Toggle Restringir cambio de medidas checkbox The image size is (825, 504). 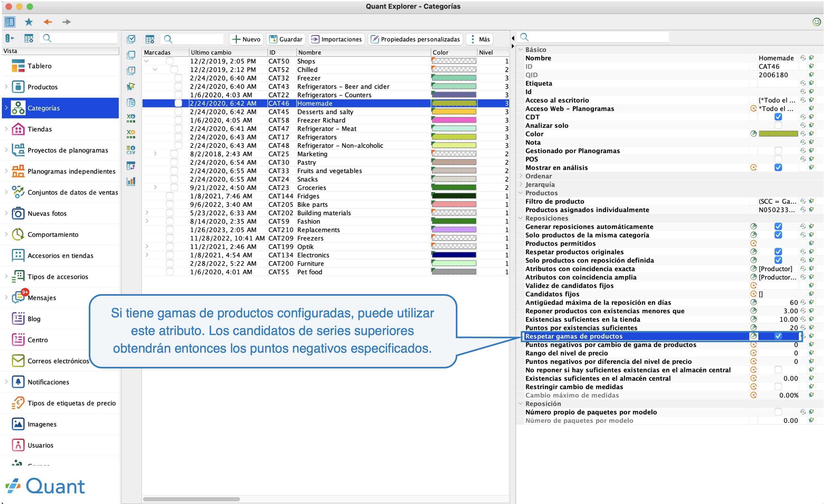tap(778, 386)
